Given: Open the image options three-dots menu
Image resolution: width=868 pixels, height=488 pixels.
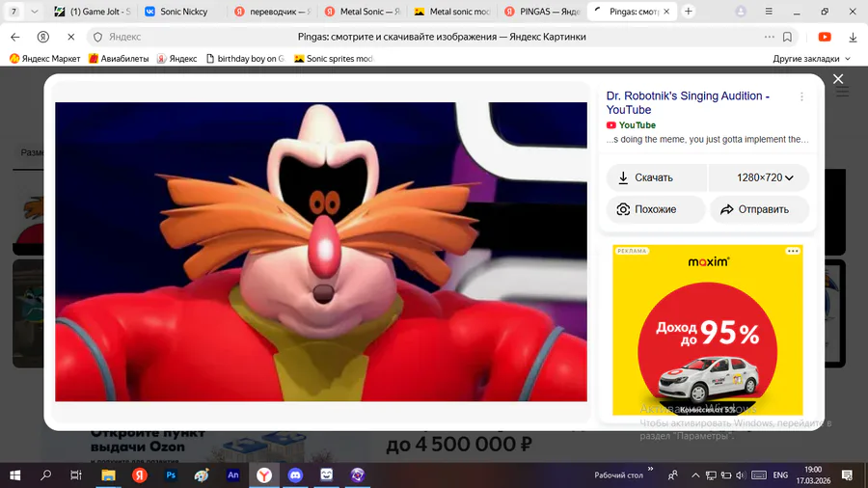Looking at the screenshot, I should [801, 96].
